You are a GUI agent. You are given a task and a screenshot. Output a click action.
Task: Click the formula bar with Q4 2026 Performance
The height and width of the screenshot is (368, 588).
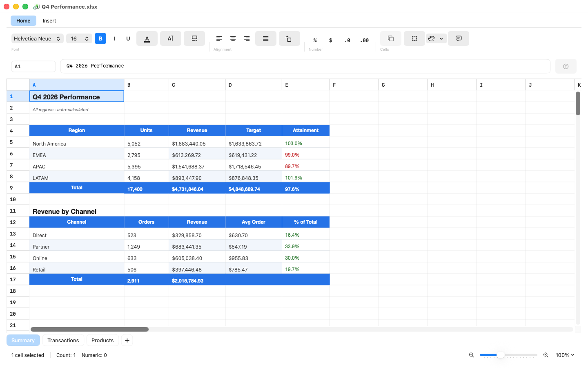pos(305,66)
